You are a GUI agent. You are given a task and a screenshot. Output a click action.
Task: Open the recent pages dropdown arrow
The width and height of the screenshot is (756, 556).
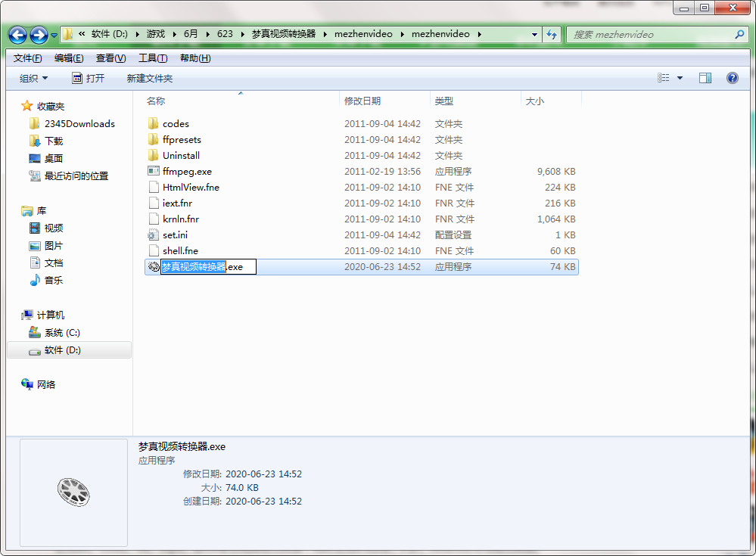pos(54,35)
